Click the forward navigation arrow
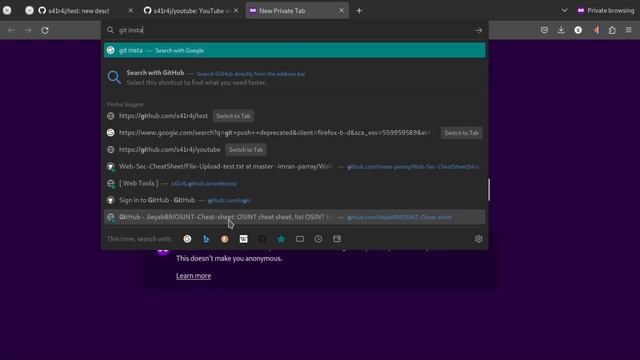The width and height of the screenshot is (640, 360). (x=28, y=30)
